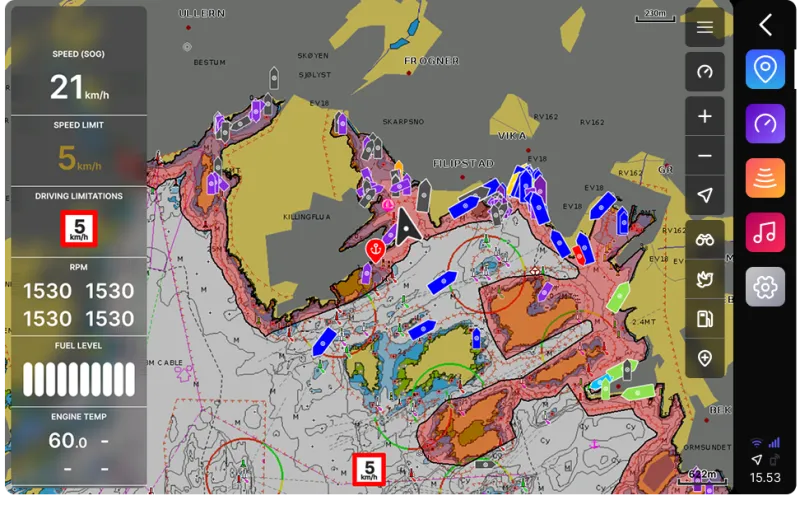800x505 pixels.
Task: Open the settings gear app
Action: (x=765, y=287)
